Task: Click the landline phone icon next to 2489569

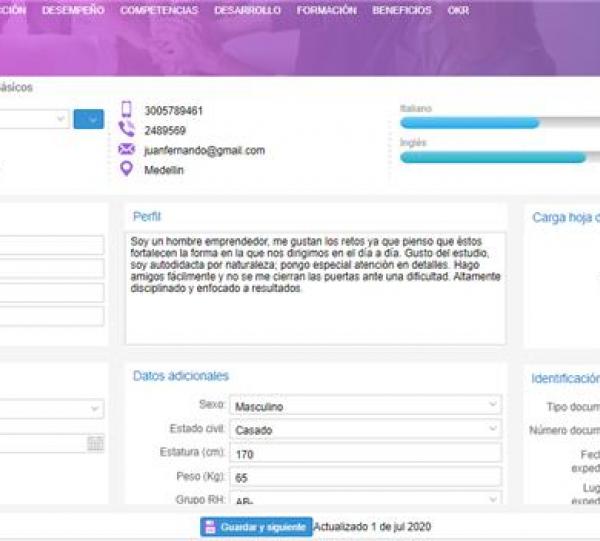Action: point(126,130)
